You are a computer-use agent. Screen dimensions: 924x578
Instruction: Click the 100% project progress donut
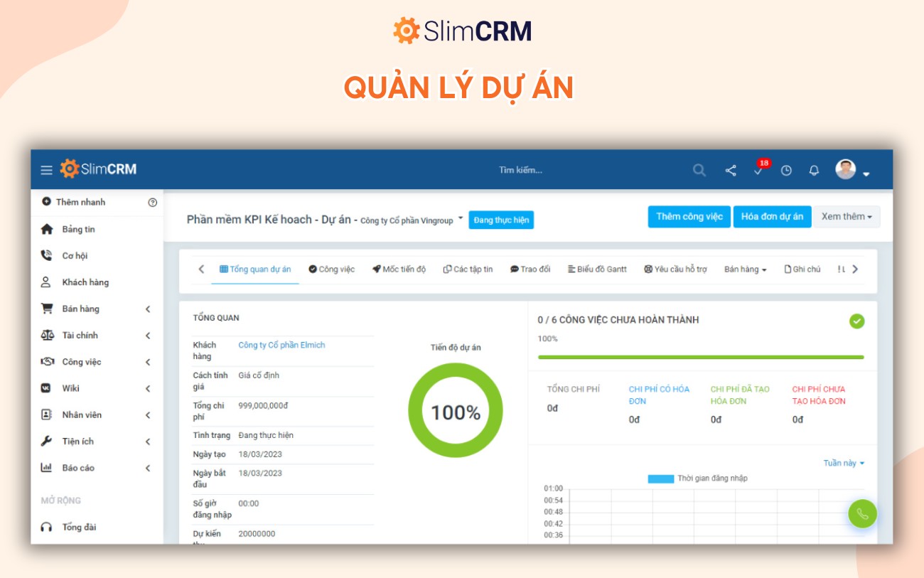coord(455,411)
